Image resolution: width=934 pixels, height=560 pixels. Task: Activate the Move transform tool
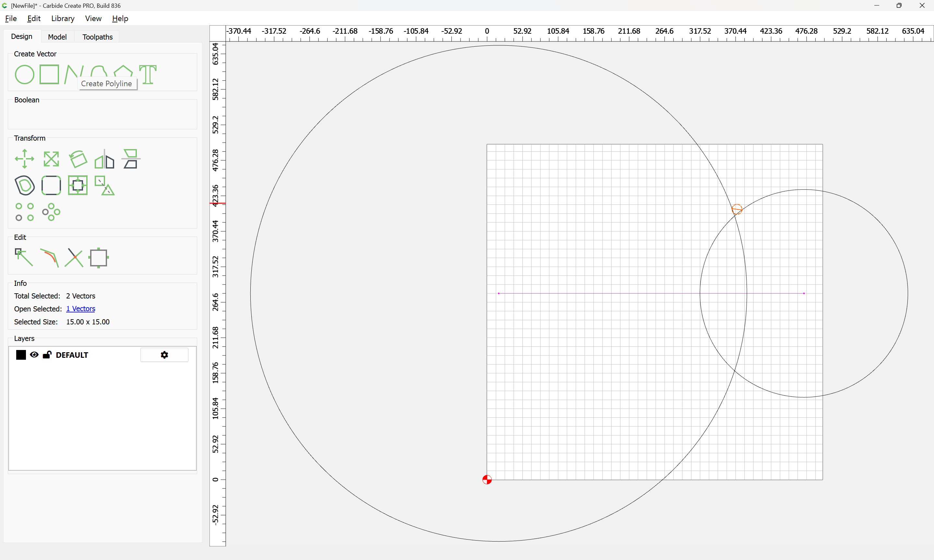[x=24, y=159]
